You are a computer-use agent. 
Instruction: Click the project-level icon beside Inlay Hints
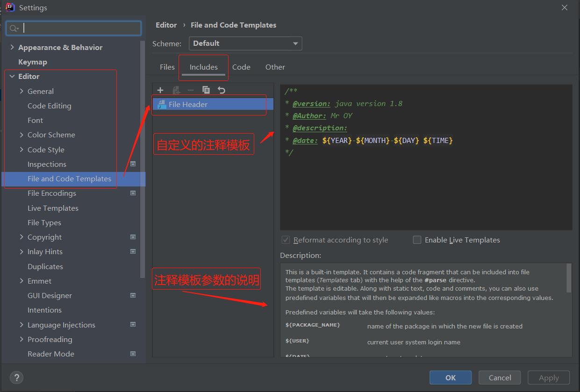pyautogui.click(x=133, y=251)
